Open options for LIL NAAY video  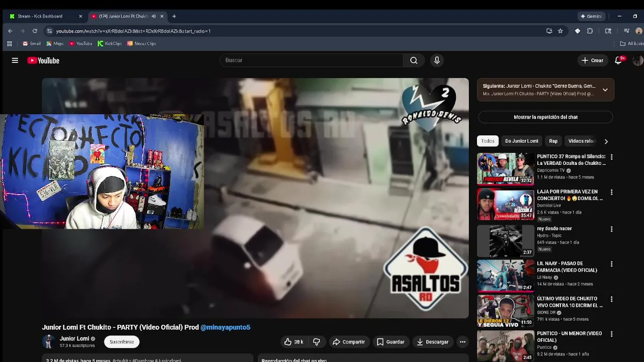tap(611, 264)
